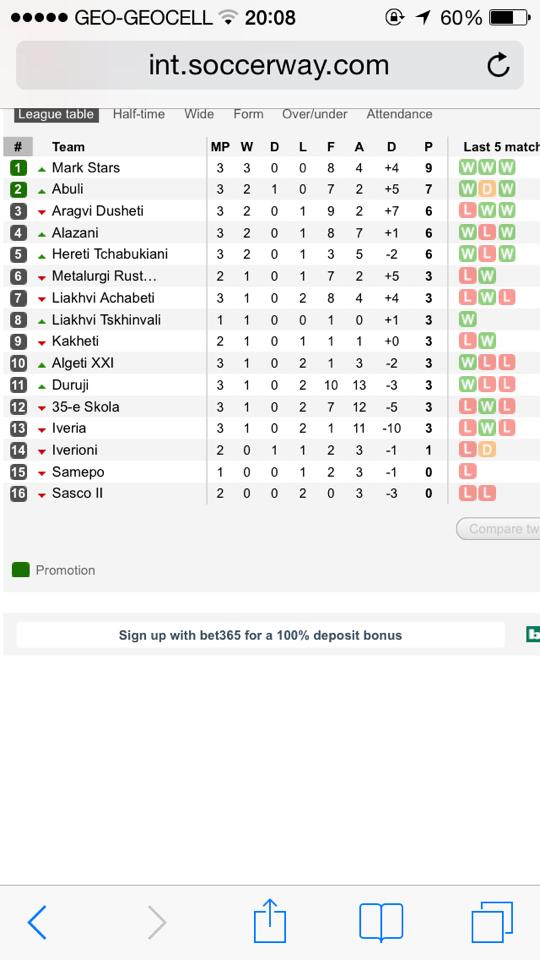Open the Aragvi Dusheti team page
The height and width of the screenshot is (960, 540).
click(x=98, y=211)
